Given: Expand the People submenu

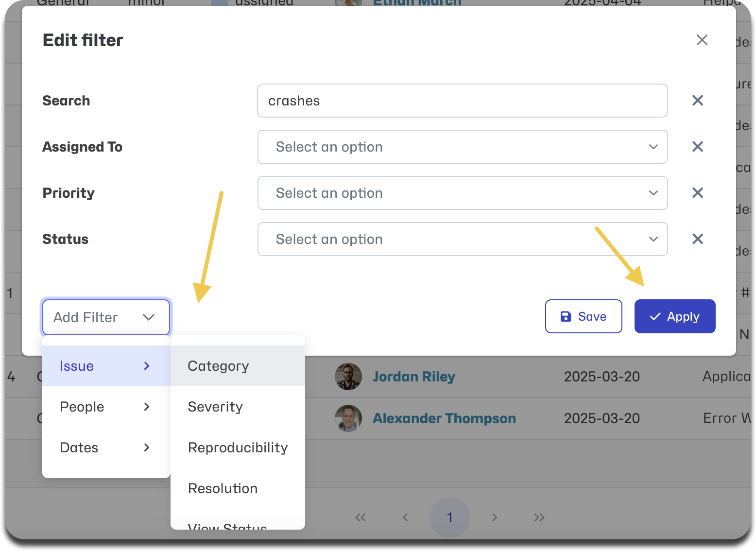Looking at the screenshot, I should coord(106,407).
